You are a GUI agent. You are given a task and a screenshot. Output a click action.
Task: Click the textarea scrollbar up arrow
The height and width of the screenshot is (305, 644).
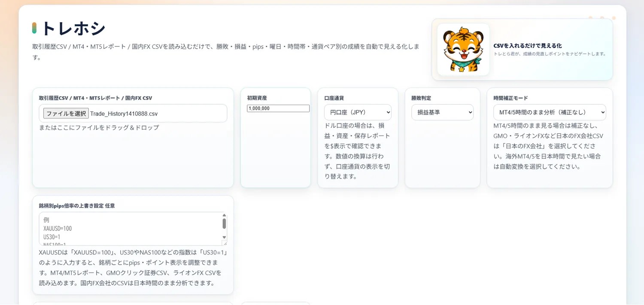click(224, 215)
